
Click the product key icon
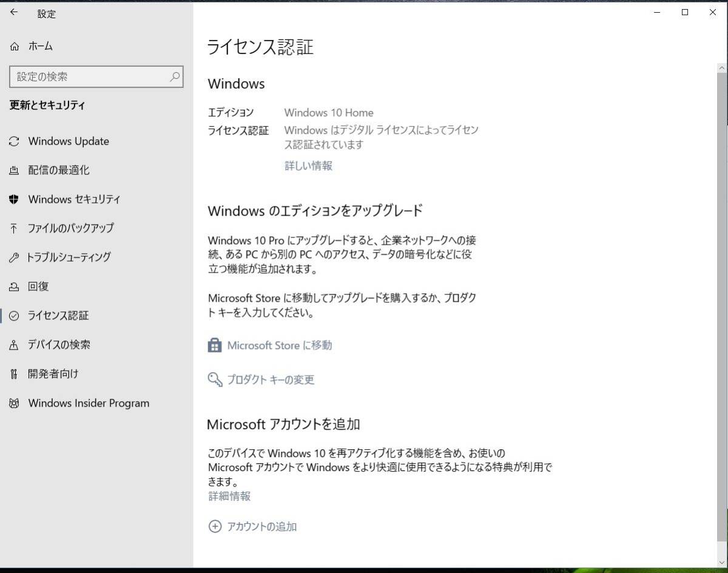click(215, 379)
